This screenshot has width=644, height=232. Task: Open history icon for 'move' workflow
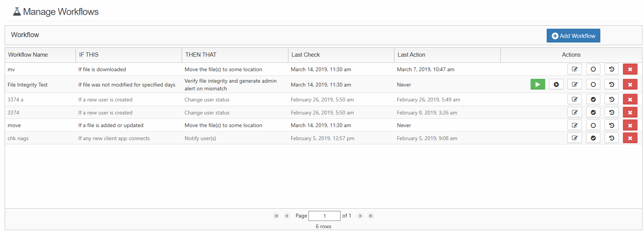[611, 125]
